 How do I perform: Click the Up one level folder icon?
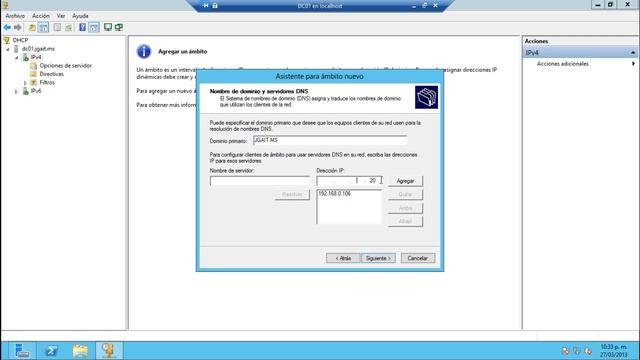click(32, 27)
